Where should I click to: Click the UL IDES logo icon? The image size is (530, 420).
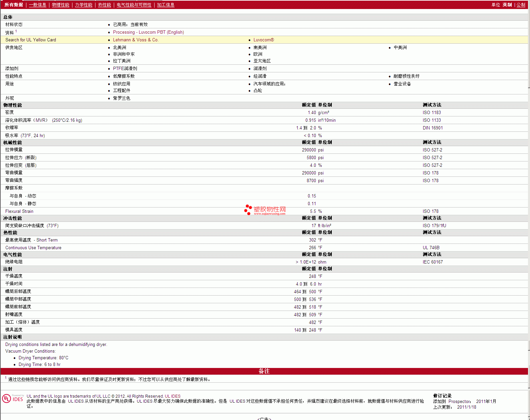point(13,399)
